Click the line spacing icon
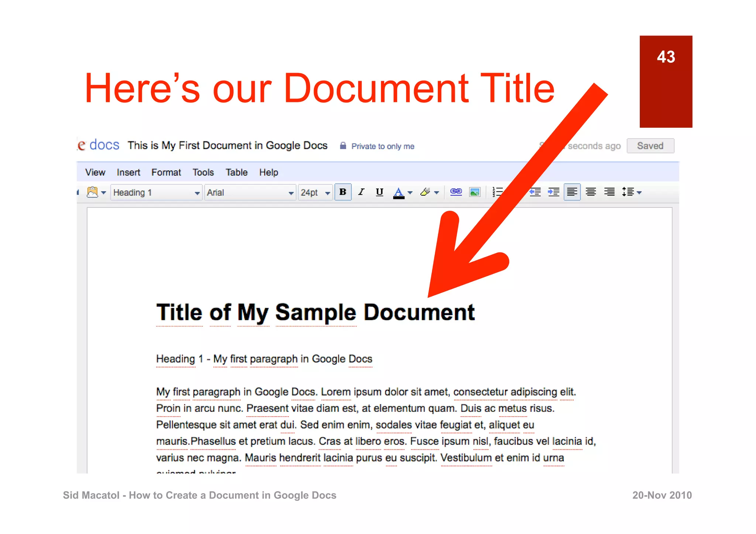 point(628,192)
